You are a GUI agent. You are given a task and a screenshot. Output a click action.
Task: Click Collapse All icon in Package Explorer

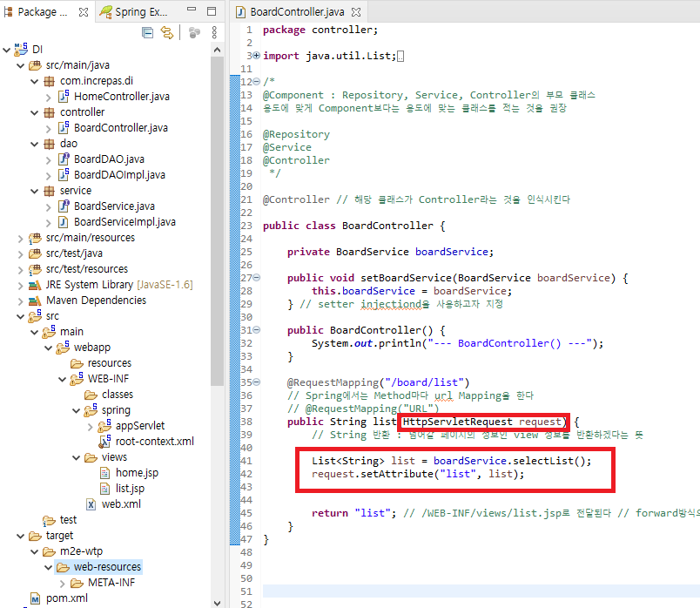click(x=147, y=32)
